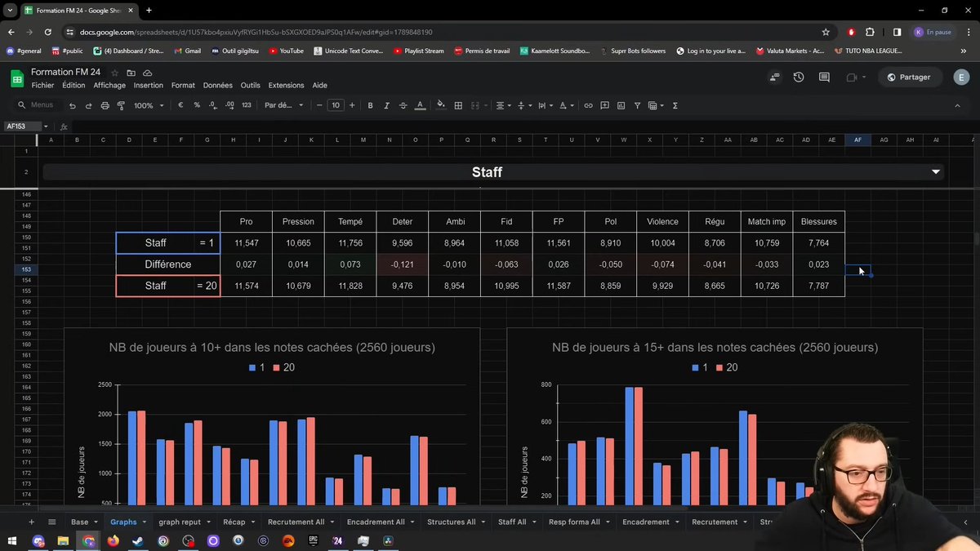
Task: Switch to Recrutement All sheet tab
Action: tap(296, 522)
